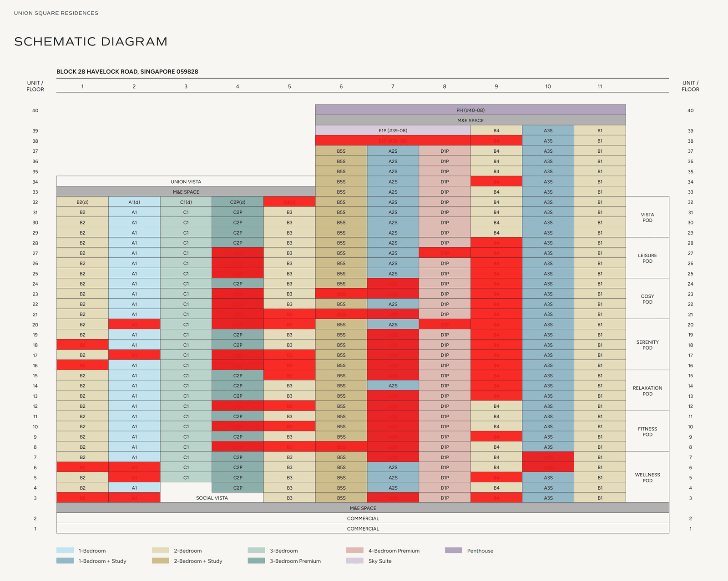Image resolution: width=728 pixels, height=581 pixels.
Task: Click the 2-Bedroom + Study legend swatch
Action: (161, 561)
